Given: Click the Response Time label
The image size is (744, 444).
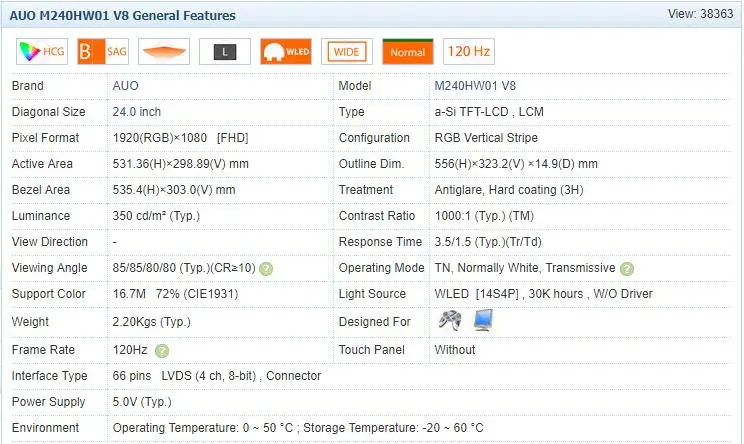Looking at the screenshot, I should point(380,242).
